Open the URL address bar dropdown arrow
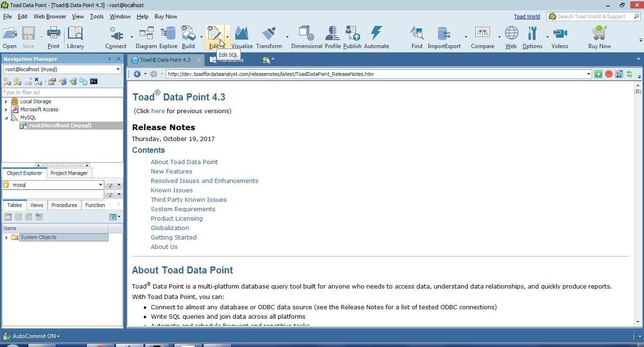This screenshot has width=644, height=347. point(588,74)
